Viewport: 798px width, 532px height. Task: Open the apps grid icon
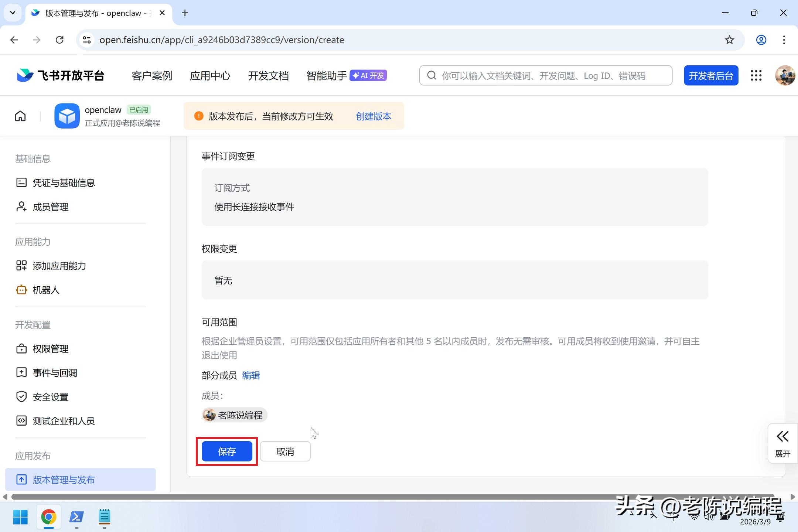pyautogui.click(x=756, y=76)
